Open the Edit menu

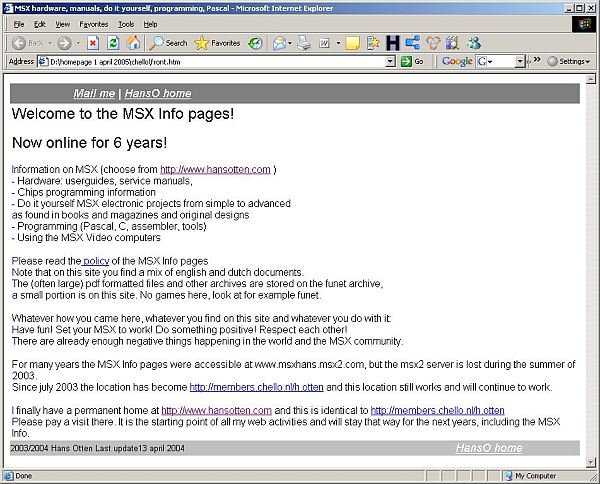pos(40,24)
